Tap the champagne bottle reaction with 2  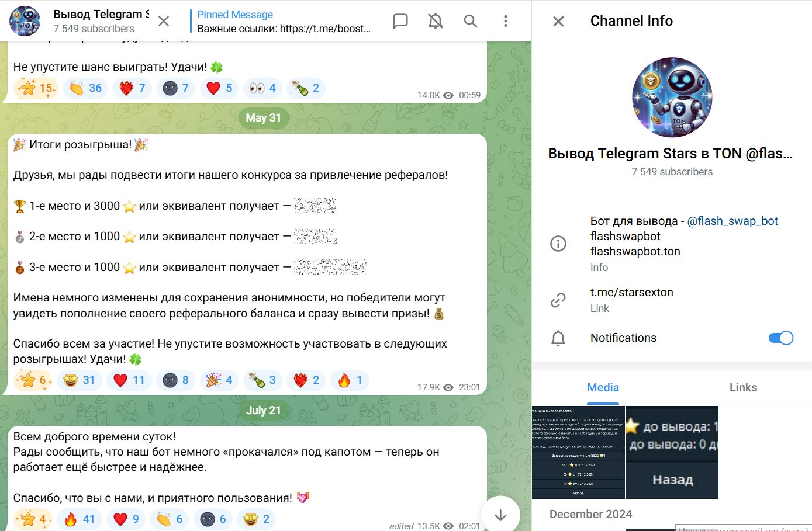coord(306,88)
